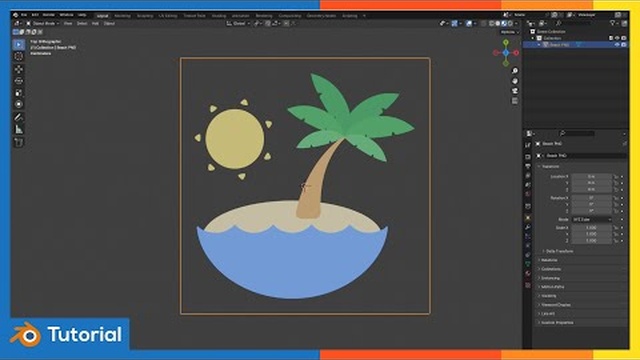Open the Tool properties tab
The height and width of the screenshot is (360, 640).
click(528, 146)
